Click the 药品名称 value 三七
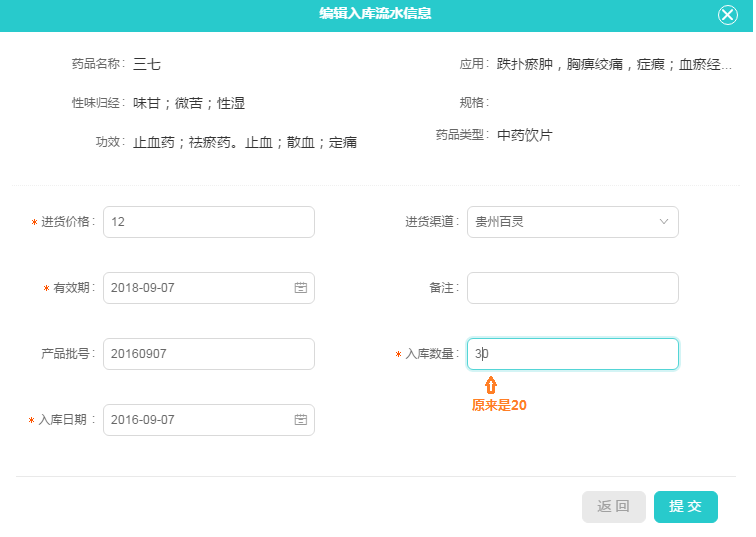The width and height of the screenshot is (756, 537). [x=147, y=64]
